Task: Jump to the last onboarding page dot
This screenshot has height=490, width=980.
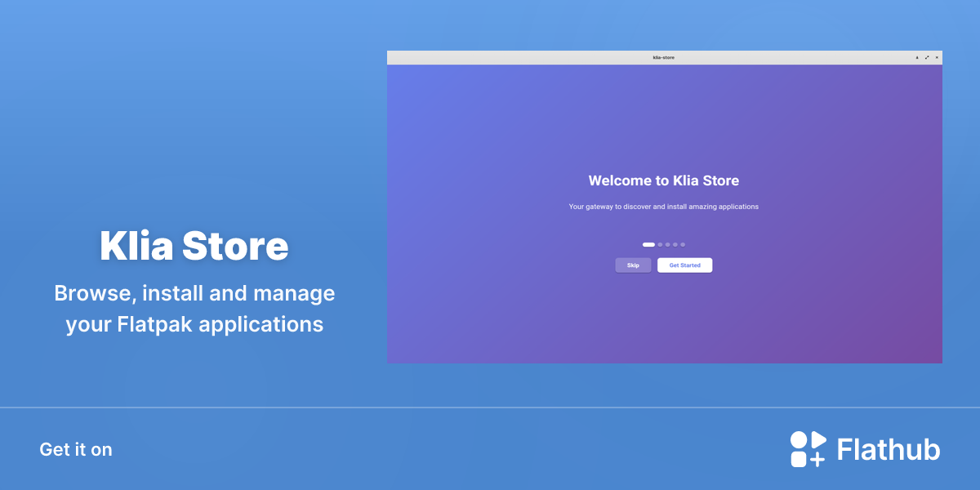Action: (x=683, y=244)
